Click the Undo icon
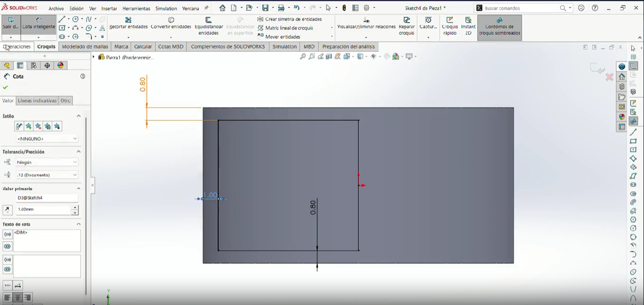Viewport: 644px width, 305px height. (x=296, y=8)
